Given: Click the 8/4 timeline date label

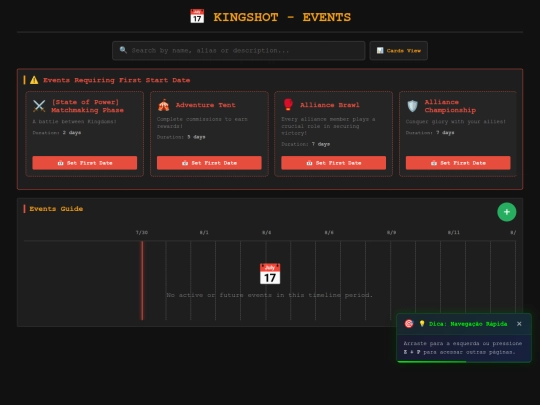Looking at the screenshot, I should [x=267, y=232].
